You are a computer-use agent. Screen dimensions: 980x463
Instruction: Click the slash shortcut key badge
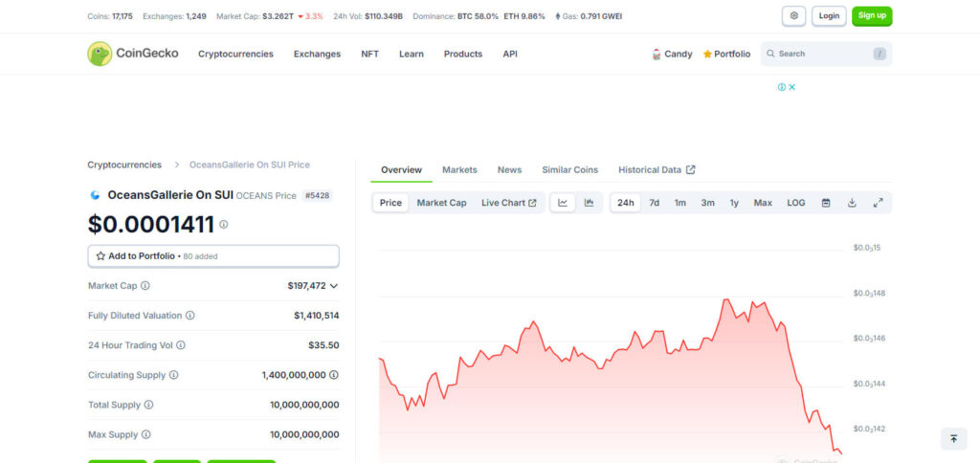880,54
